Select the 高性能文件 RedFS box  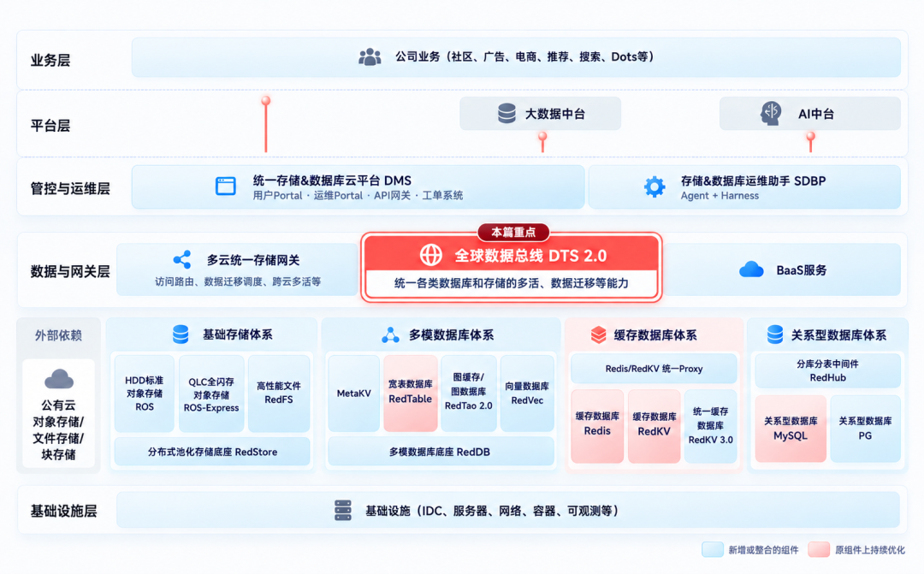pyautogui.click(x=279, y=394)
